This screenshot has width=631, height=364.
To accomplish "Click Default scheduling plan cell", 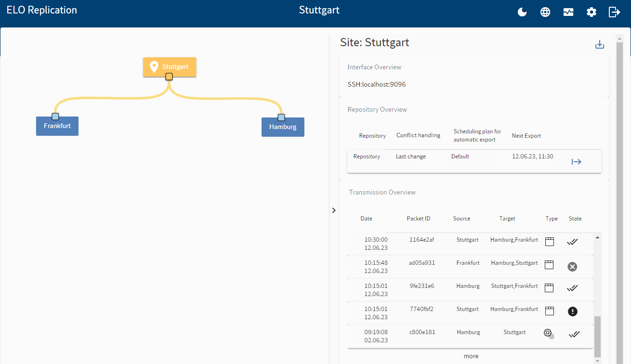I will (x=460, y=156).
